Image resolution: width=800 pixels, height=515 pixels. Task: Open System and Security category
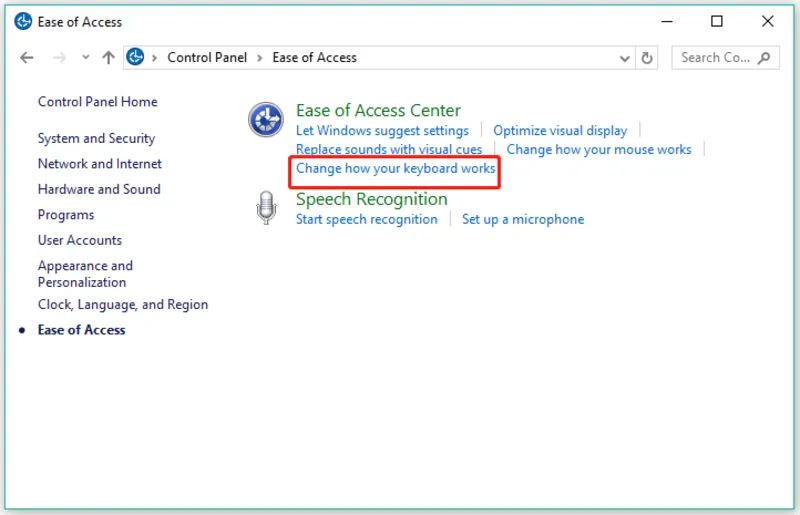point(96,138)
